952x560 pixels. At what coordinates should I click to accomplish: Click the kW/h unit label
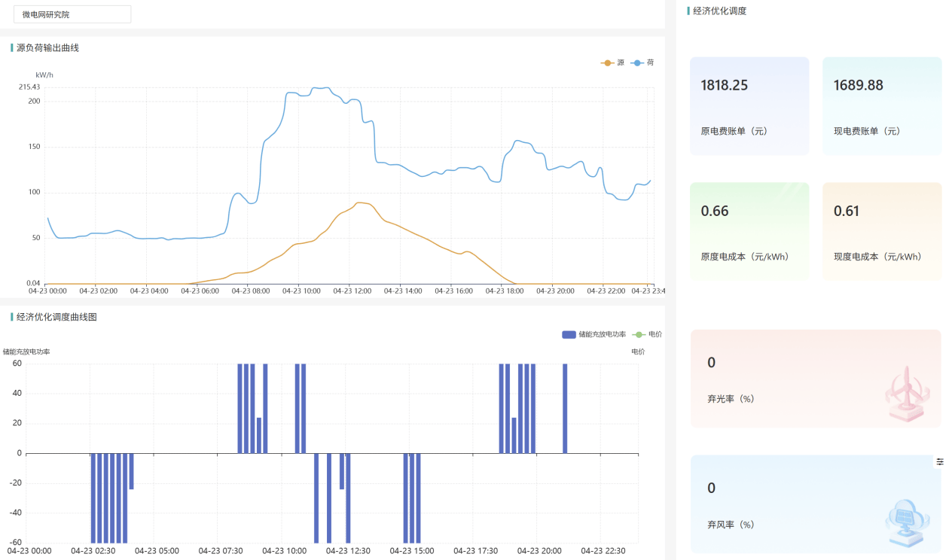click(x=44, y=75)
